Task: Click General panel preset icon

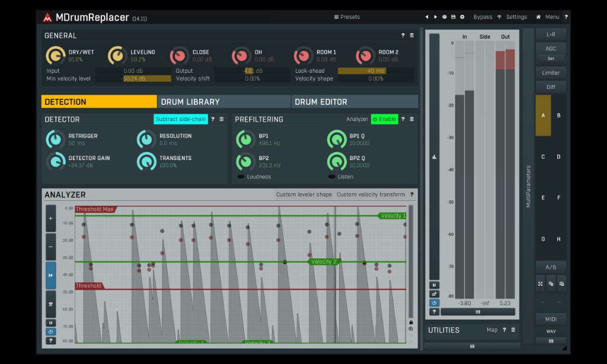Action: (412, 35)
